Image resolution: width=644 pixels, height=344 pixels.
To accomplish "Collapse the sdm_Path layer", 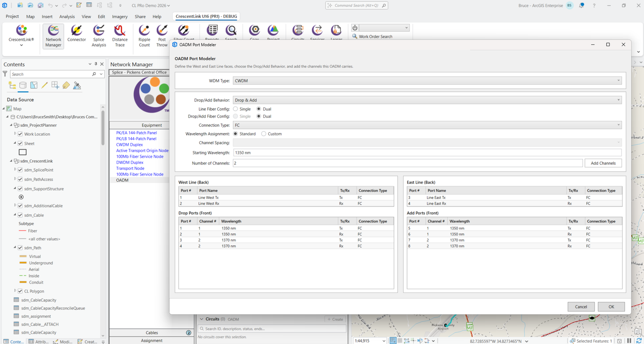I will point(15,248).
